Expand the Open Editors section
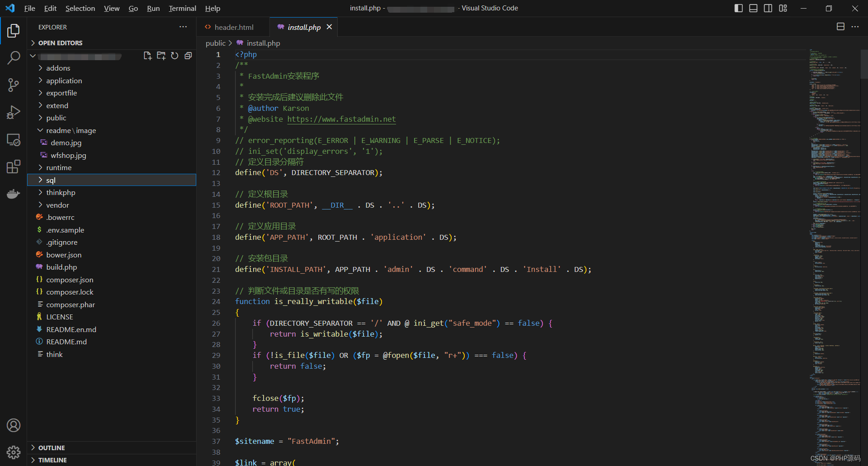The image size is (868, 466). pyautogui.click(x=112, y=43)
